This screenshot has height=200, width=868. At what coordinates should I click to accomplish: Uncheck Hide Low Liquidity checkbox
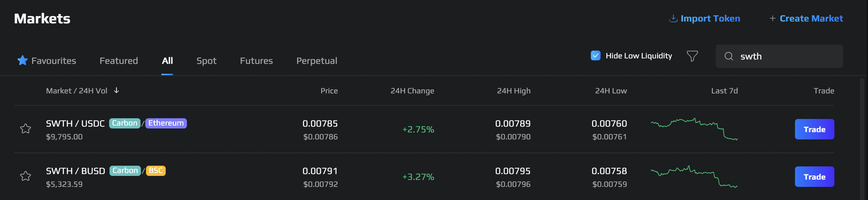click(596, 55)
